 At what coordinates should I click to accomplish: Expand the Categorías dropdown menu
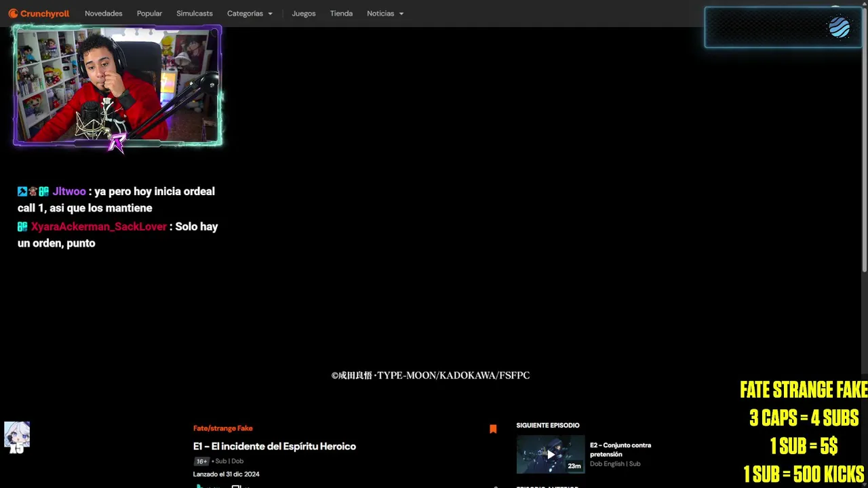pos(250,14)
